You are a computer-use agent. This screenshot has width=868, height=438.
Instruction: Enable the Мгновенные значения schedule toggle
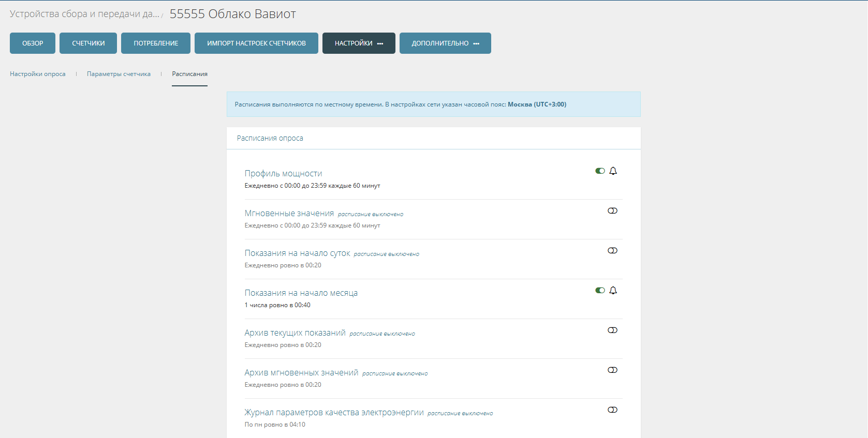pos(612,211)
